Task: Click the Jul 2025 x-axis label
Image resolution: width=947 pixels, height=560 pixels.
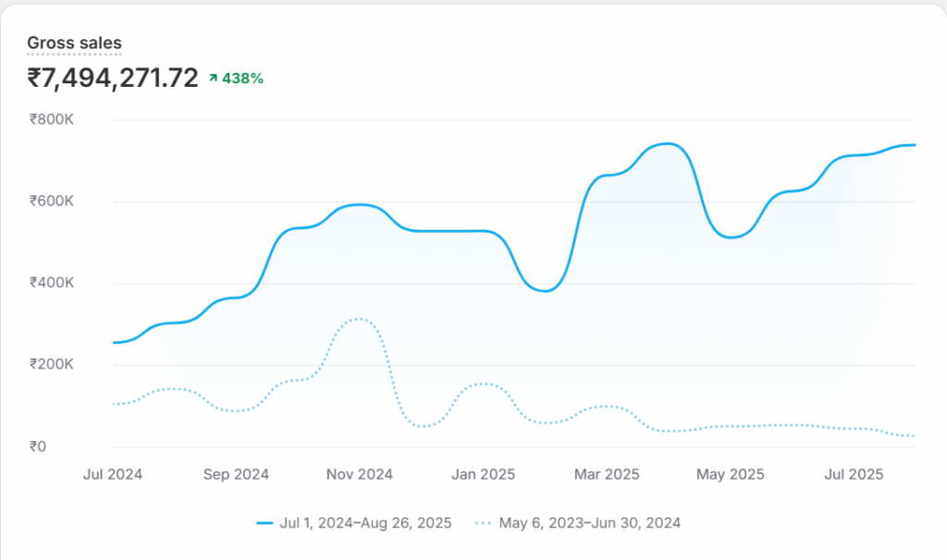Action: tap(854, 474)
